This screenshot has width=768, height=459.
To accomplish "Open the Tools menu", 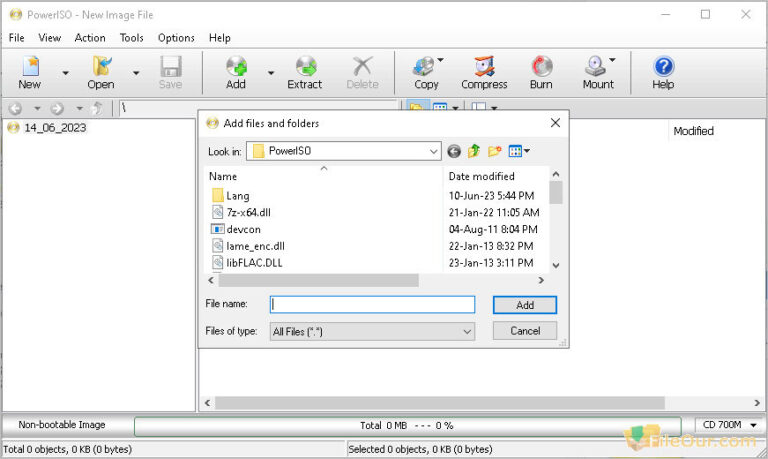I will (x=131, y=38).
